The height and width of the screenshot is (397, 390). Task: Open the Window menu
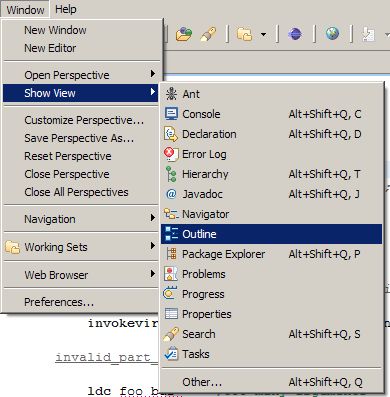point(25,10)
